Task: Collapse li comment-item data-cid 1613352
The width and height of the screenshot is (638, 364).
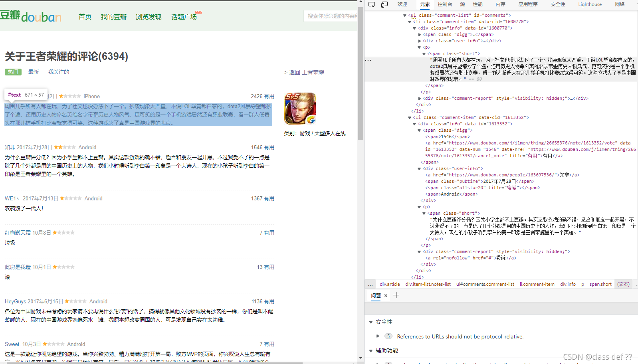Action: click(410, 118)
